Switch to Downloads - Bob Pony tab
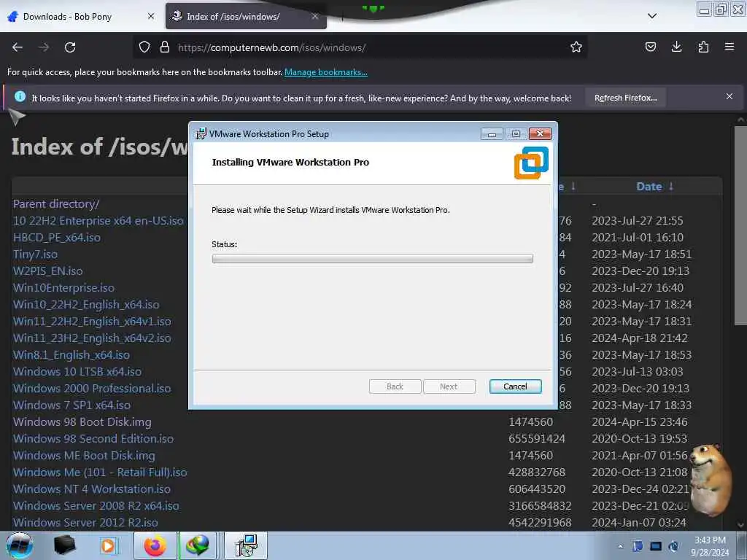Image resolution: width=747 pixels, height=560 pixels. coord(81,17)
